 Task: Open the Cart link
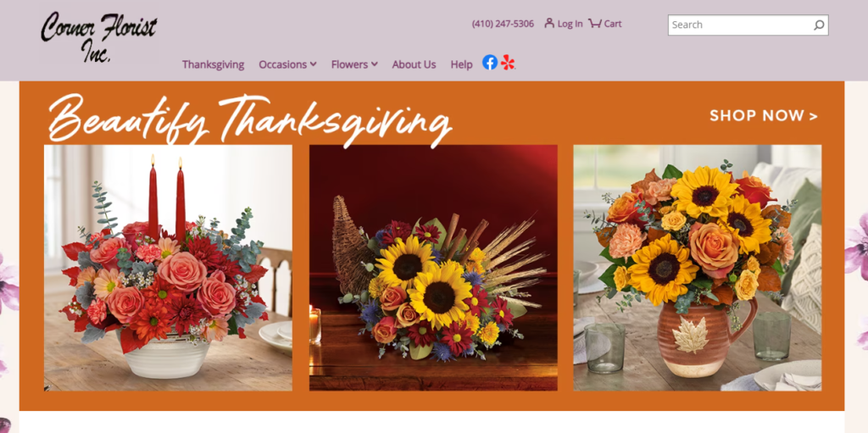[x=613, y=24]
